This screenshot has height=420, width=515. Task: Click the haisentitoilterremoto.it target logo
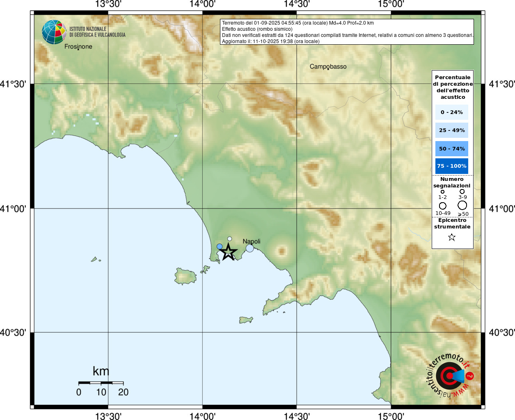pyautogui.click(x=450, y=376)
